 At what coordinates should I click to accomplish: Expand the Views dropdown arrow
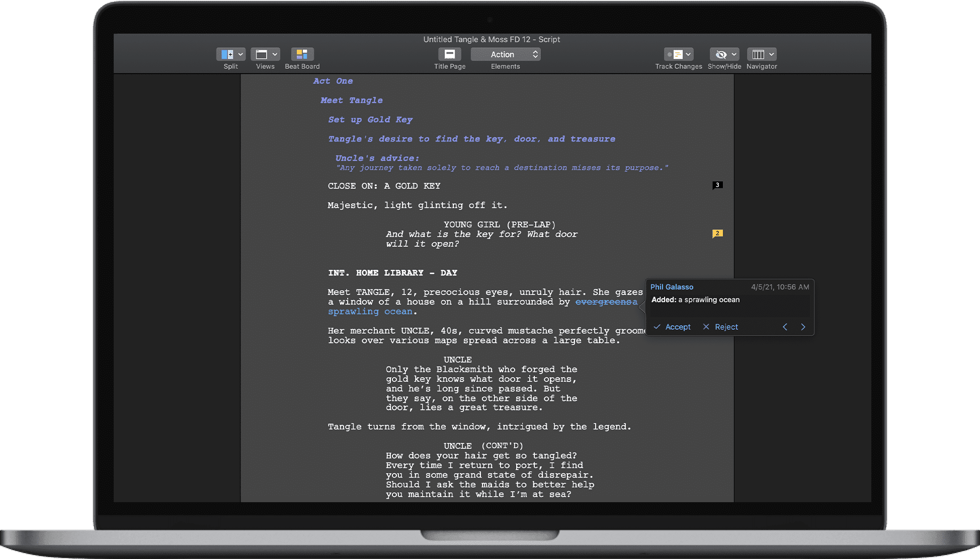tap(275, 54)
